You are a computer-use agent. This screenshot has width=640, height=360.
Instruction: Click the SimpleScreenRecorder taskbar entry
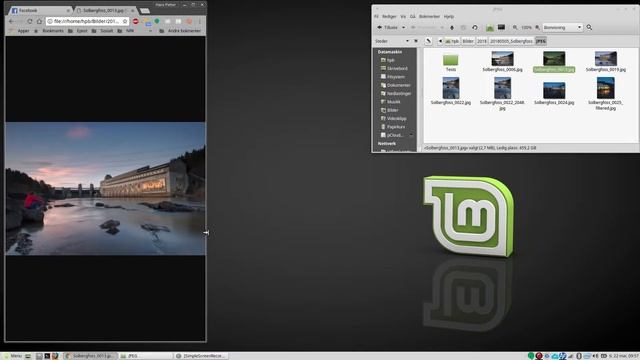pyautogui.click(x=200, y=356)
